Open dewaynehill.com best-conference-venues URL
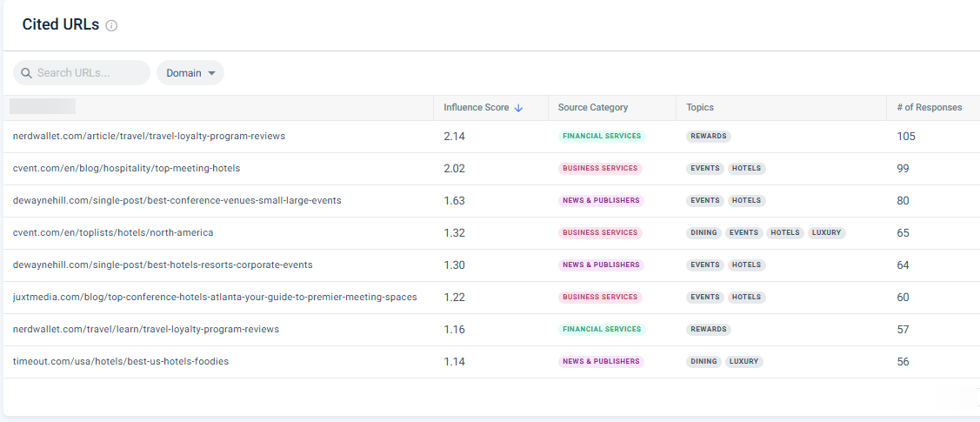The width and height of the screenshot is (980, 422). point(177,201)
